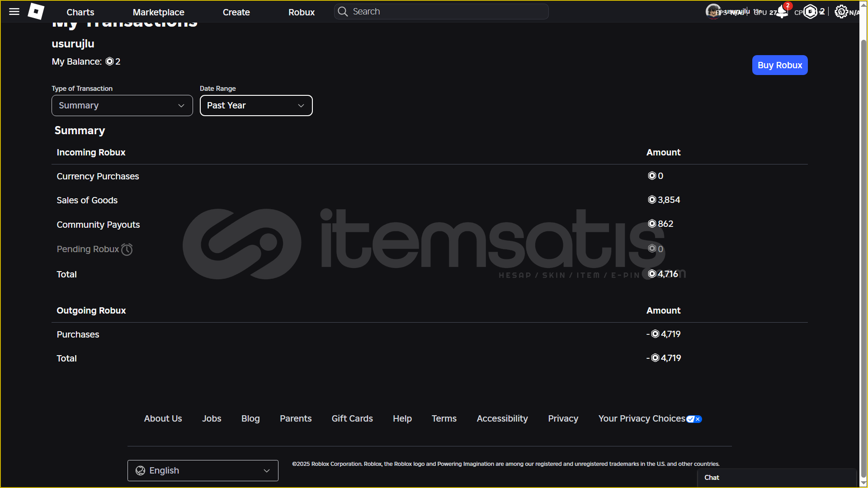Click the Pending Robux label
868x488 pixels.
pyautogui.click(x=88, y=249)
